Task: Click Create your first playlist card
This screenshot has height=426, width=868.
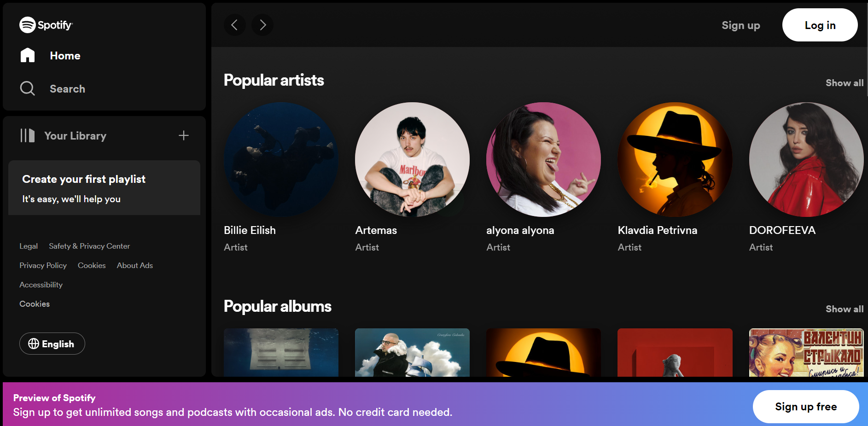Action: 104,188
